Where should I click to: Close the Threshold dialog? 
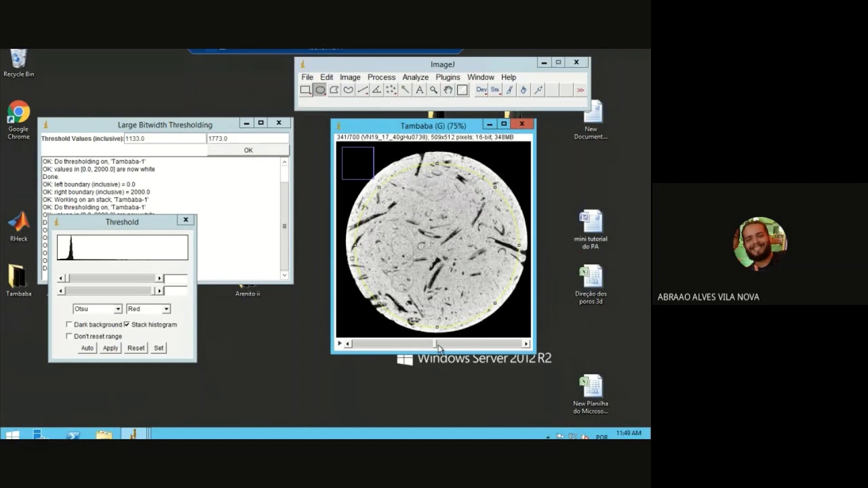pos(186,220)
